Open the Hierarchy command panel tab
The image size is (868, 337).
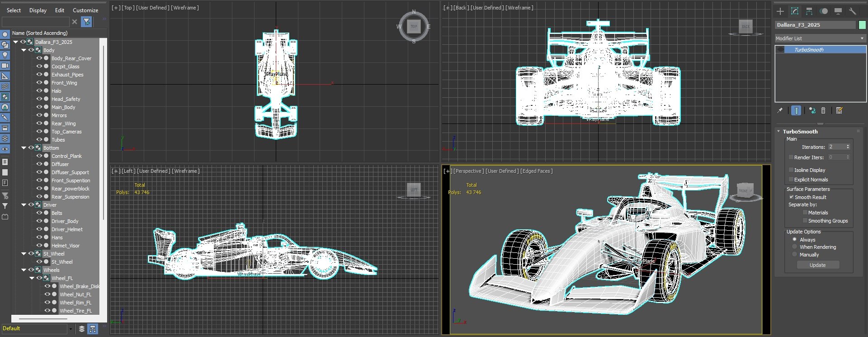[809, 11]
